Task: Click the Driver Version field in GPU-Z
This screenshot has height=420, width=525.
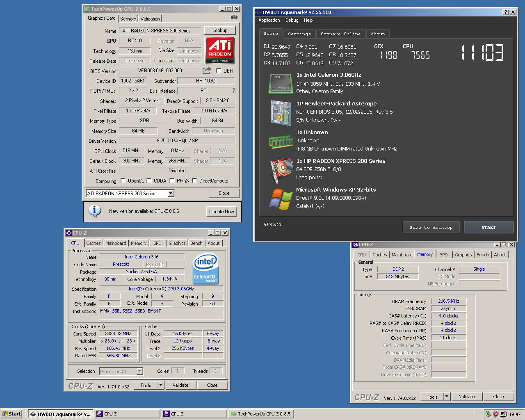Action: click(x=177, y=141)
